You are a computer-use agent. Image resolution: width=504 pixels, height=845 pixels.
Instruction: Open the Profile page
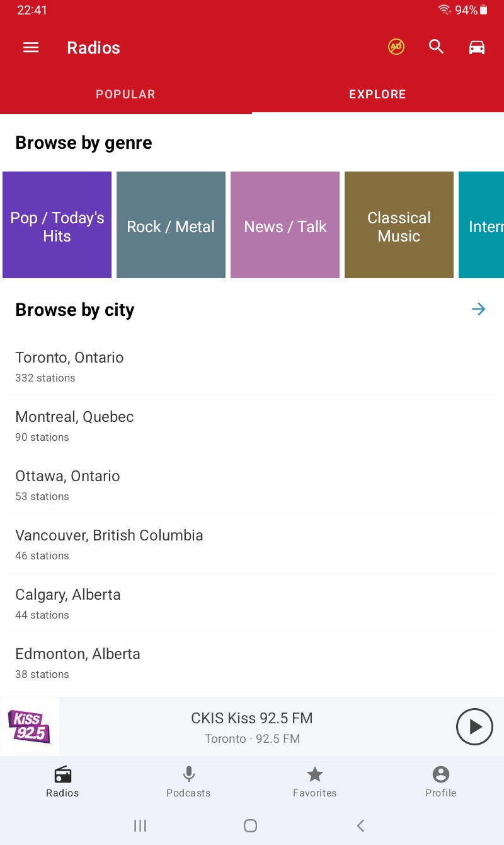click(x=440, y=782)
